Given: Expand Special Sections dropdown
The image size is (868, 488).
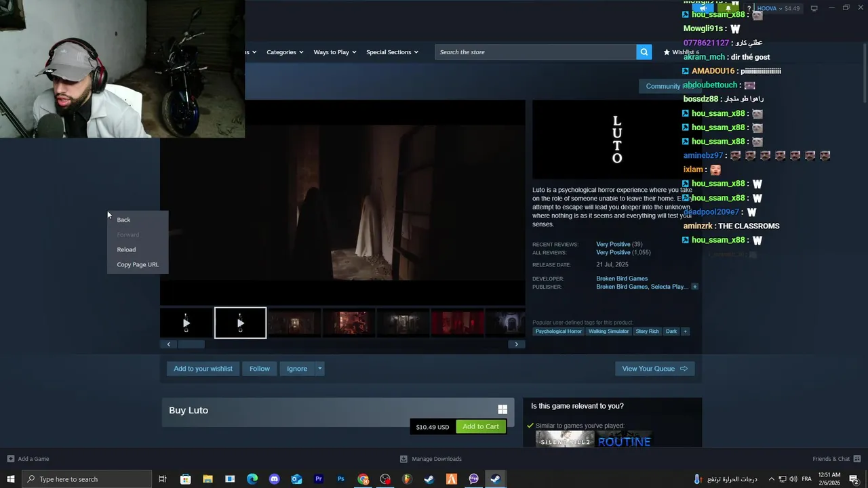Looking at the screenshot, I should pyautogui.click(x=392, y=52).
